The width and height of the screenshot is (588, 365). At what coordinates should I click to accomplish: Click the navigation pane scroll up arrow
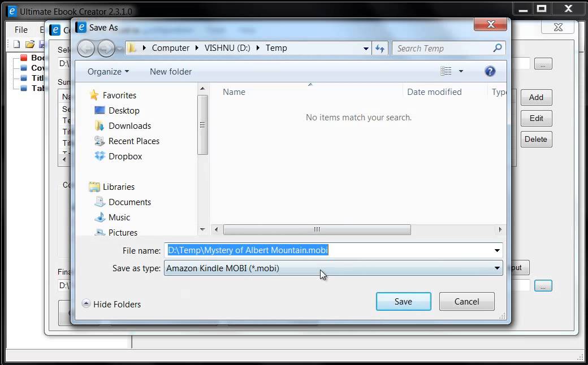pyautogui.click(x=202, y=89)
